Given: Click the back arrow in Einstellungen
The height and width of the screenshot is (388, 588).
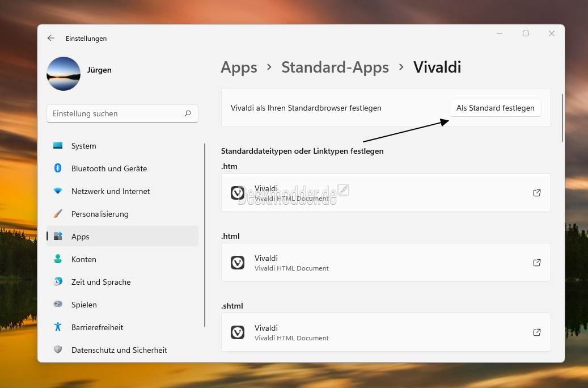Looking at the screenshot, I should point(51,38).
